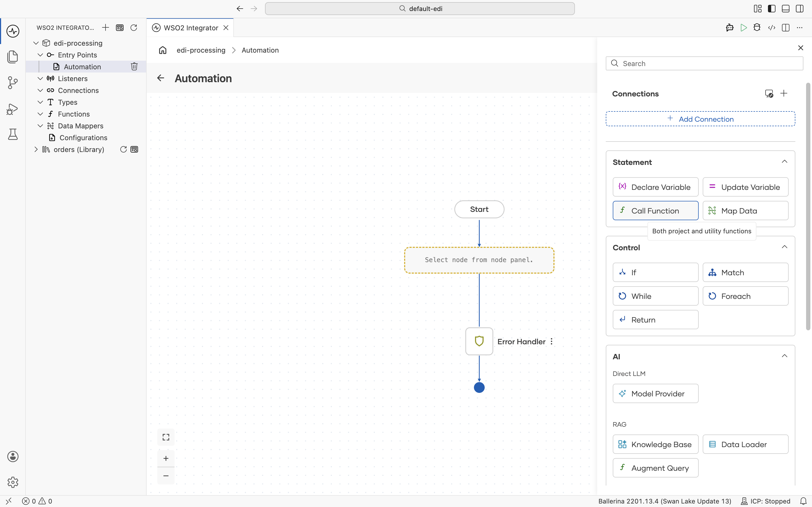The width and height of the screenshot is (812, 507).
Task: Open the Explorer files icon in activity bar
Action: 13,57
